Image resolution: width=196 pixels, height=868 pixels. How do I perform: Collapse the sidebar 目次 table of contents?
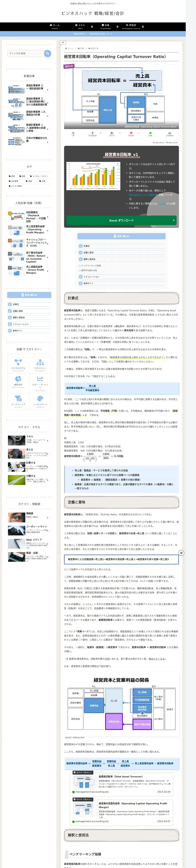pyautogui.click(x=29, y=295)
